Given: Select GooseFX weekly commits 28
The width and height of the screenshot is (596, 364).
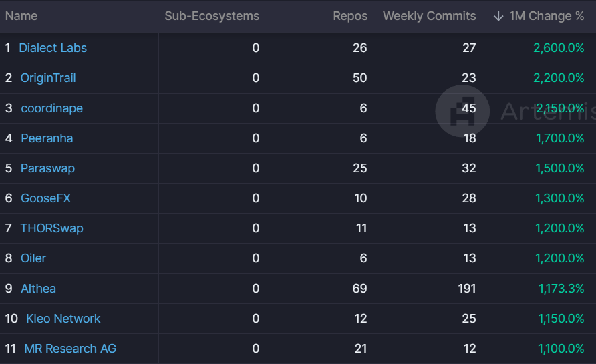Looking at the screenshot, I should pos(469,198).
